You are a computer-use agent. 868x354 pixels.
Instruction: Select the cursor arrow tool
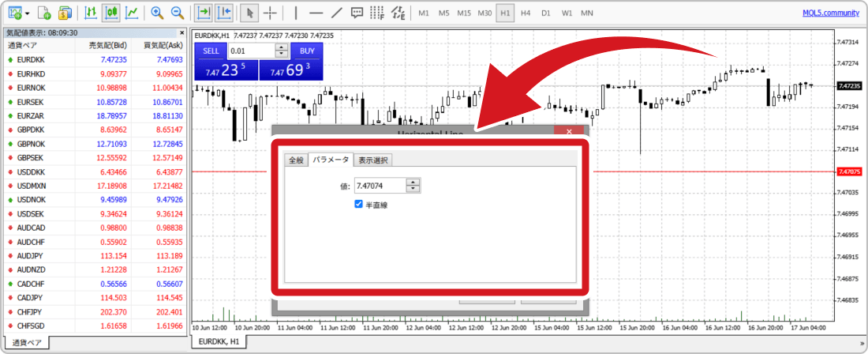(x=249, y=12)
